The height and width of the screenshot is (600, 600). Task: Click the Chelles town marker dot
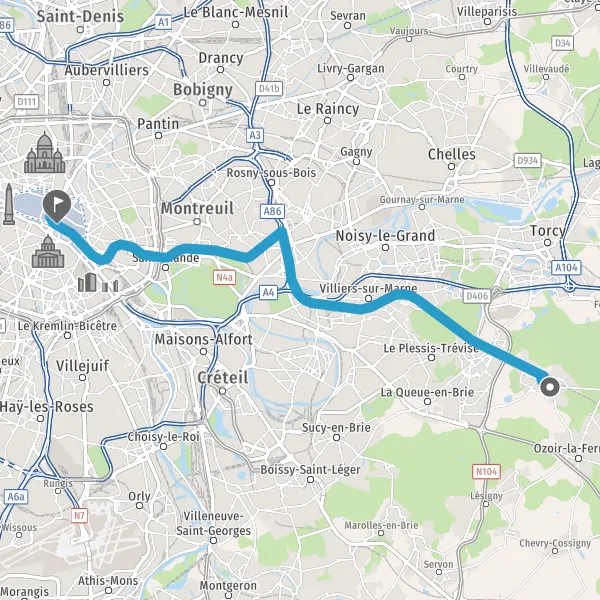click(452, 166)
